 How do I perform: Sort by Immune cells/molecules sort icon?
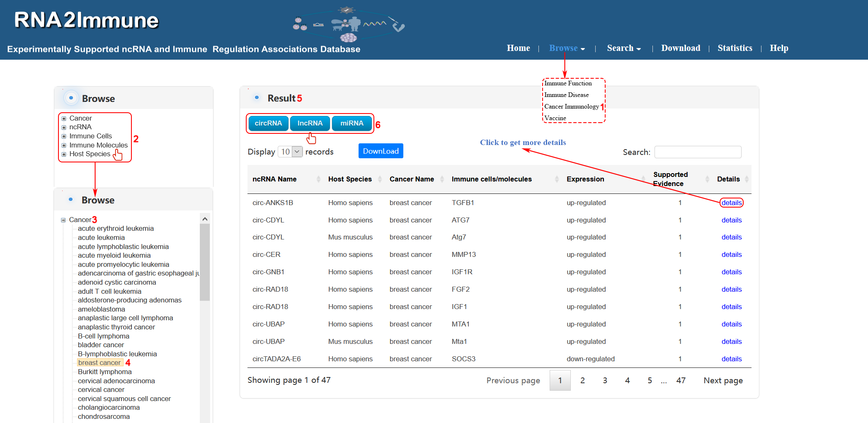click(556, 179)
